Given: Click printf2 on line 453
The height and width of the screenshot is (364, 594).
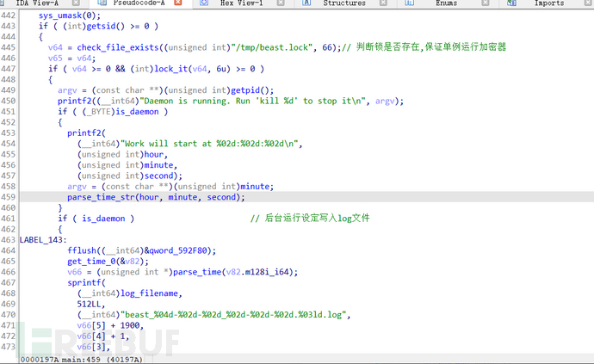Looking at the screenshot, I should (84, 133).
